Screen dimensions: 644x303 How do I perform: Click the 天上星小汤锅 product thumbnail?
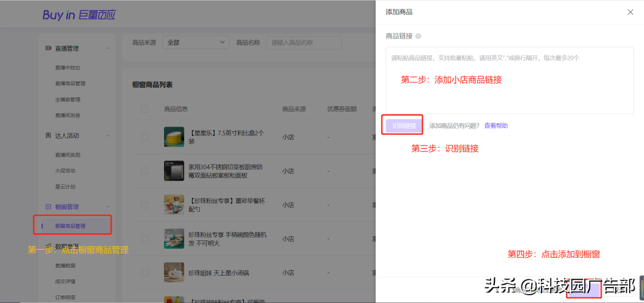174,273
